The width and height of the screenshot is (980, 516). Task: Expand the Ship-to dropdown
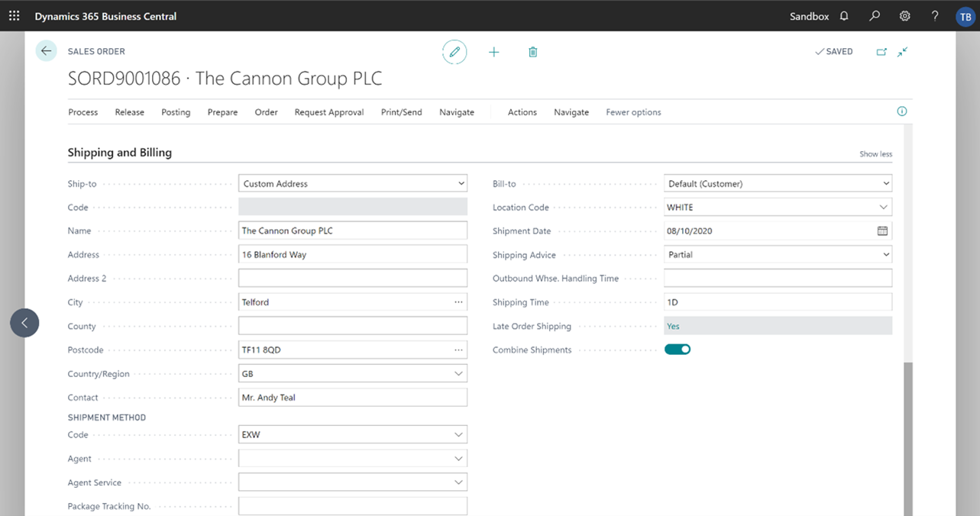461,184
